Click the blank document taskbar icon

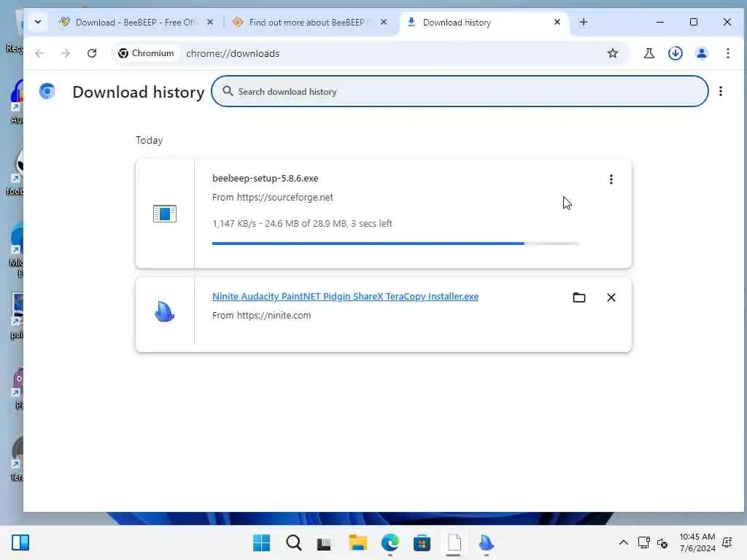tap(454, 542)
